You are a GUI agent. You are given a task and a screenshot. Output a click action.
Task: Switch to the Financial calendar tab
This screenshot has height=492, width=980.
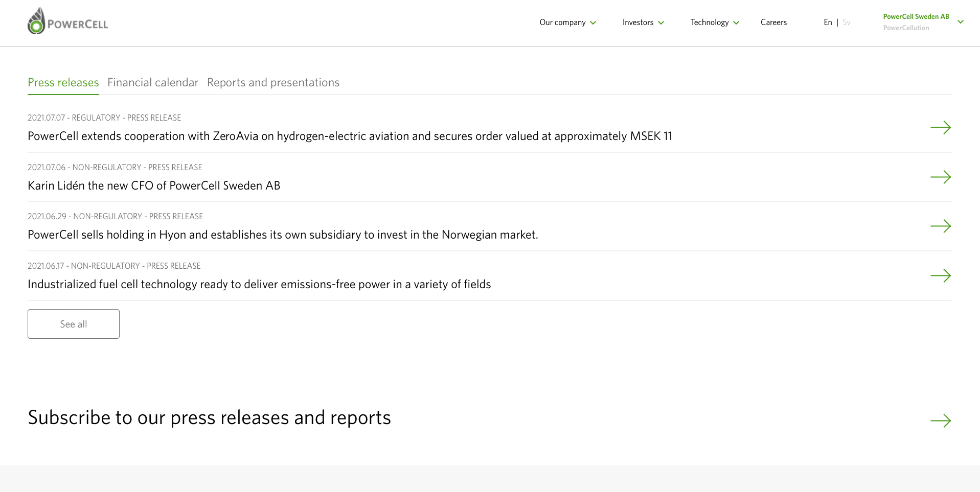[x=153, y=83]
